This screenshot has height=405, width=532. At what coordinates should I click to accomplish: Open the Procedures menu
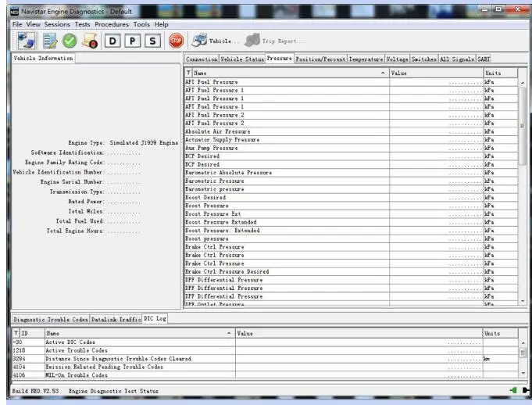[112, 24]
